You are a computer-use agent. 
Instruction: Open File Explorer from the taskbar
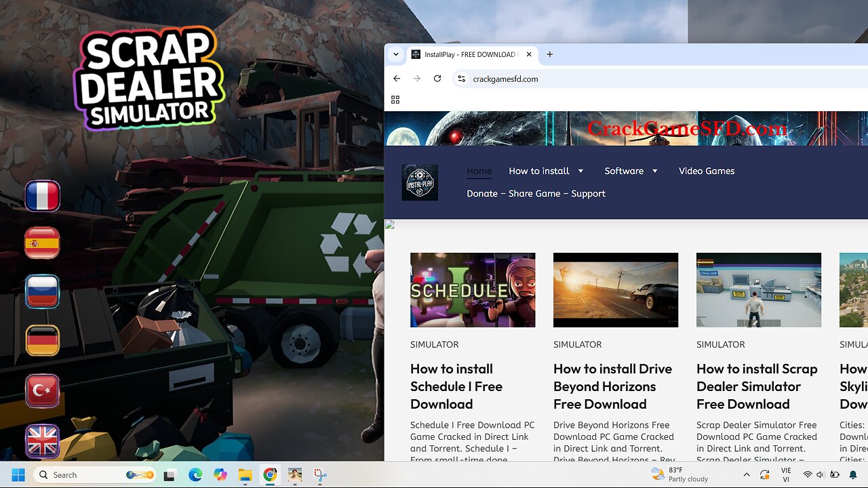(245, 474)
